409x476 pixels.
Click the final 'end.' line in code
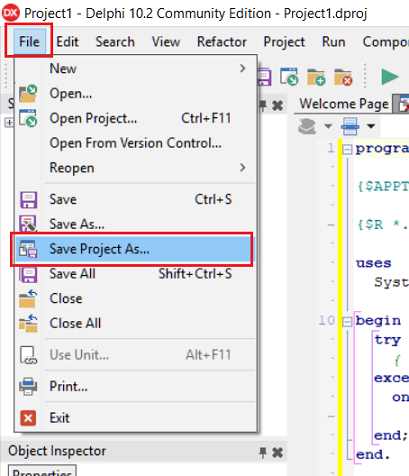tap(373, 455)
